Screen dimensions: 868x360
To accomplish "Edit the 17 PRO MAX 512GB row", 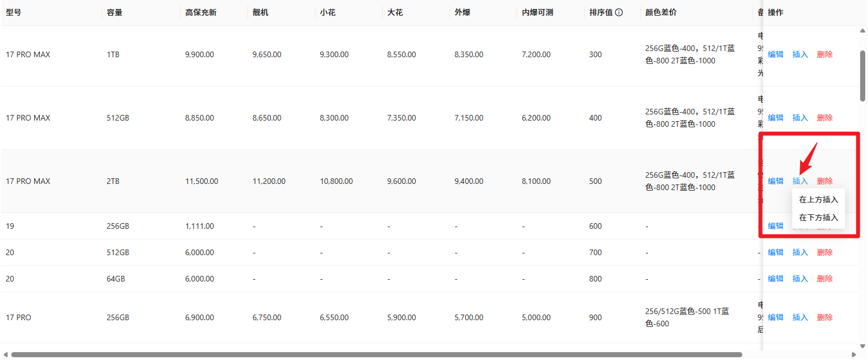I will click(775, 118).
